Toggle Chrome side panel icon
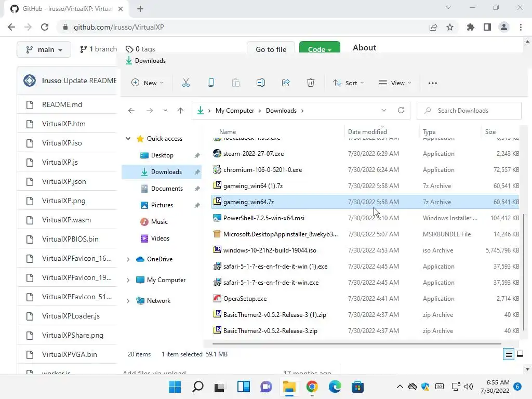The image size is (532, 399). 487,27
